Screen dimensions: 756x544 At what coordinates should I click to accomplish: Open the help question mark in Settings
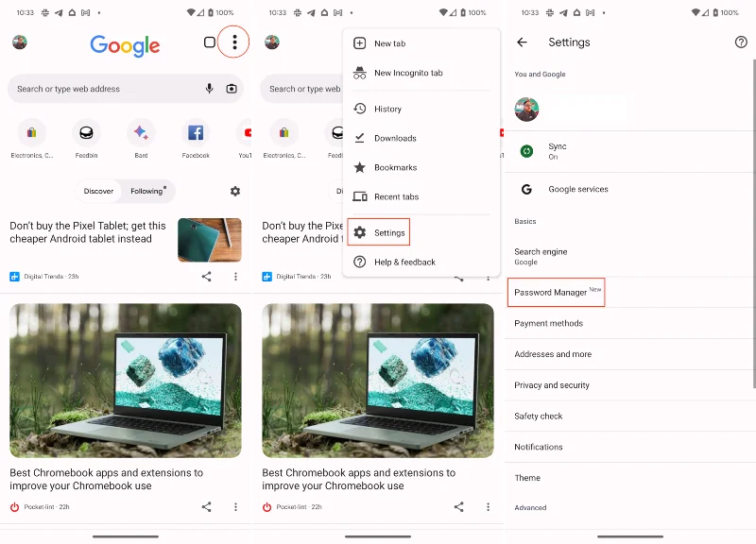tap(741, 42)
